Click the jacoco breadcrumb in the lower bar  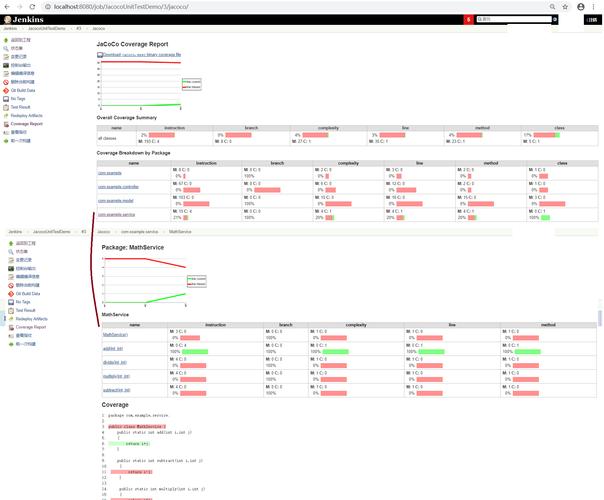tap(104, 232)
